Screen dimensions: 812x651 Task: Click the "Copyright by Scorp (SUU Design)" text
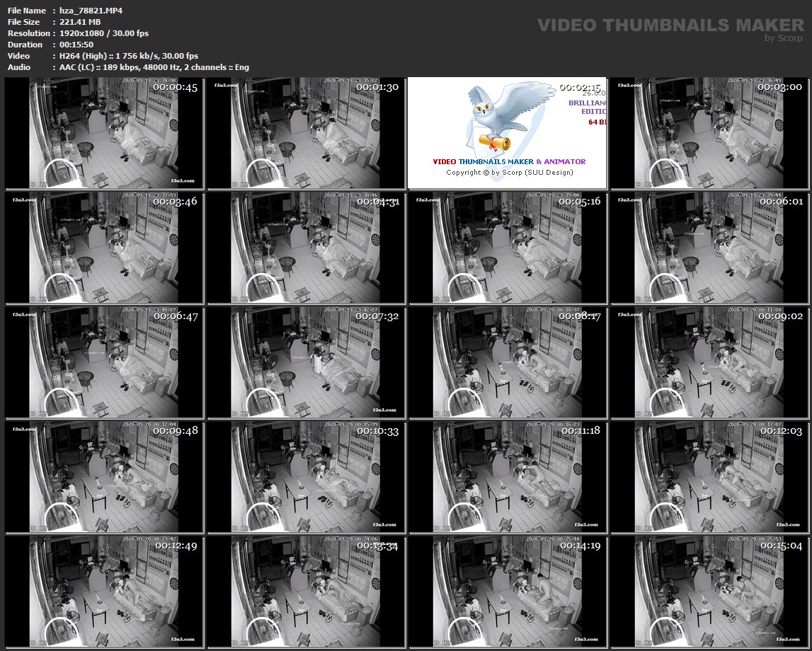point(509,173)
